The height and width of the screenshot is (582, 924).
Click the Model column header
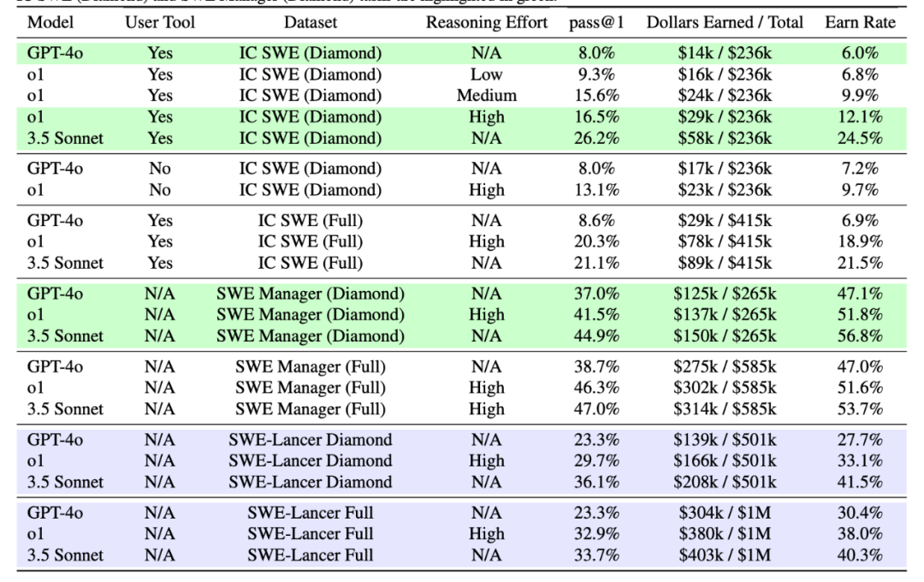[x=50, y=23]
